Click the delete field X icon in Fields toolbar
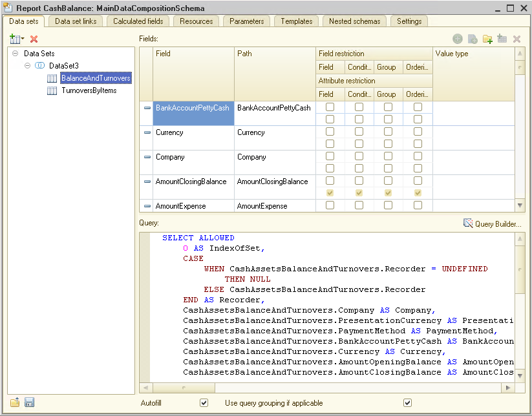 coord(516,39)
